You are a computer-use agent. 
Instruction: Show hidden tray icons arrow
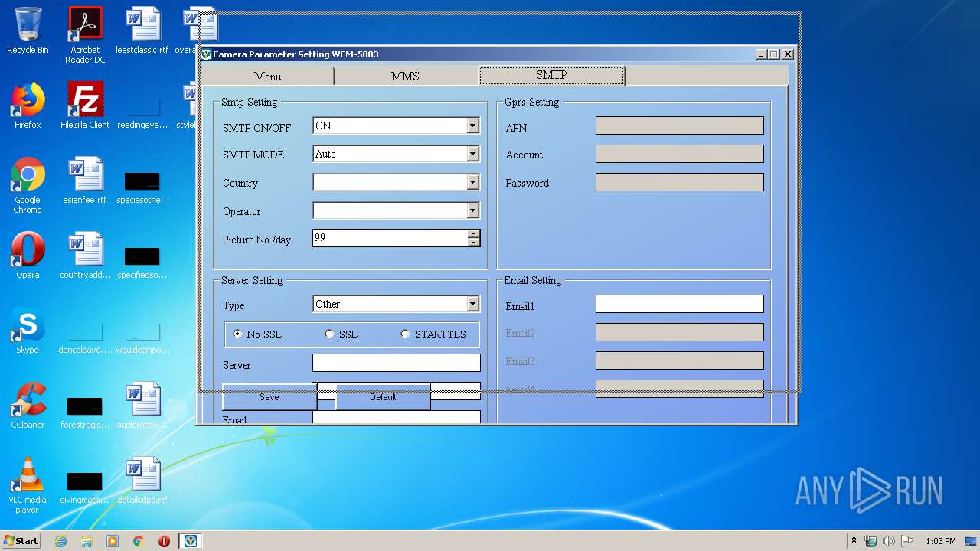pyautogui.click(x=854, y=540)
